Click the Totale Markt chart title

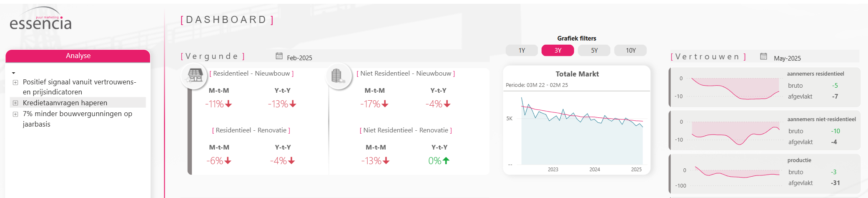tap(577, 74)
